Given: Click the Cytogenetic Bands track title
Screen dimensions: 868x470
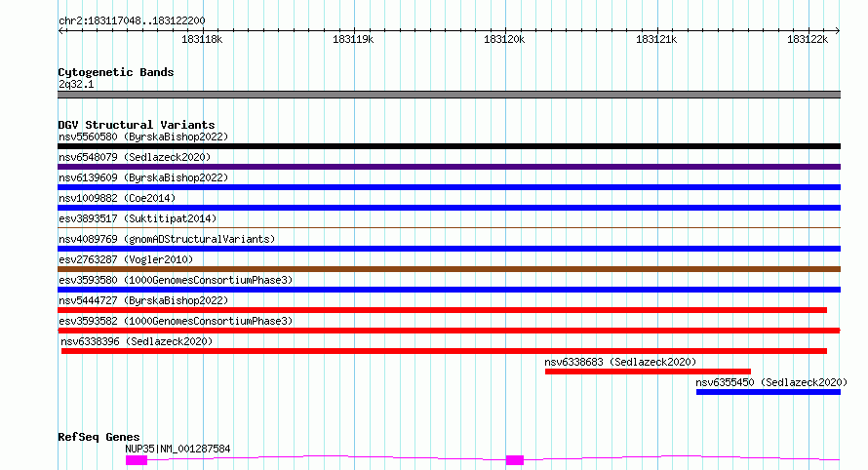Looking at the screenshot, I should point(116,72).
